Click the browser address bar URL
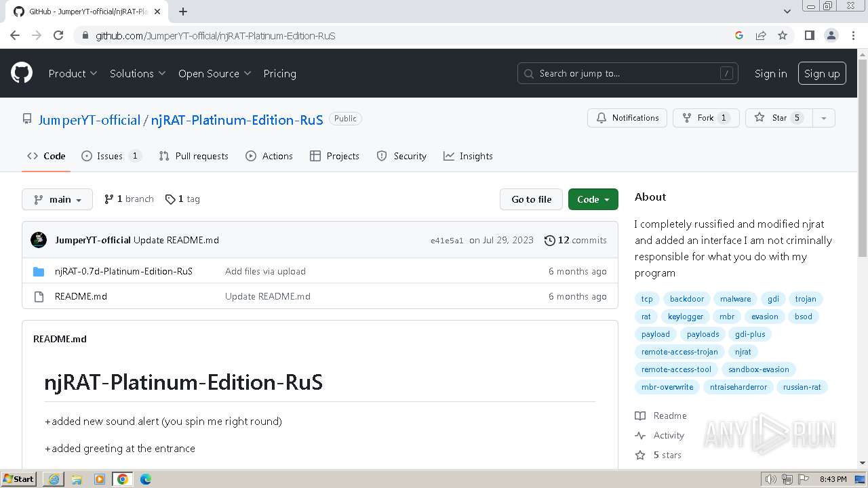This screenshot has height=488, width=868. (x=215, y=35)
